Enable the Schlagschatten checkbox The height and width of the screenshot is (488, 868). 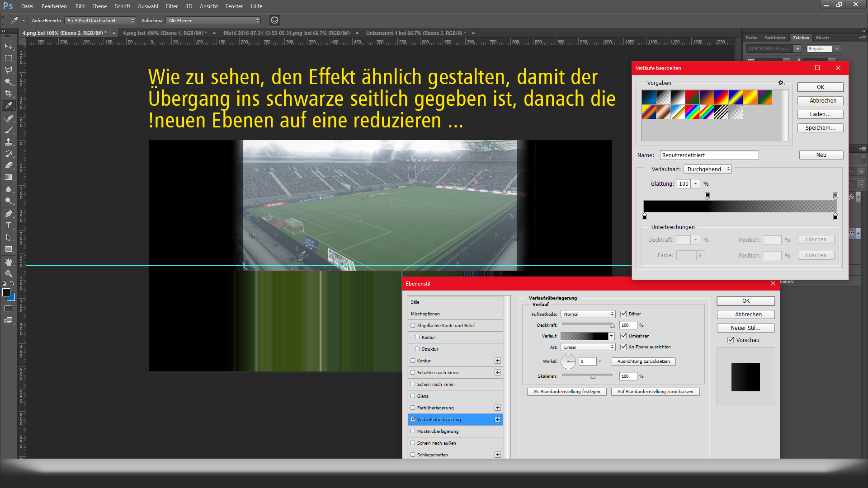click(413, 455)
